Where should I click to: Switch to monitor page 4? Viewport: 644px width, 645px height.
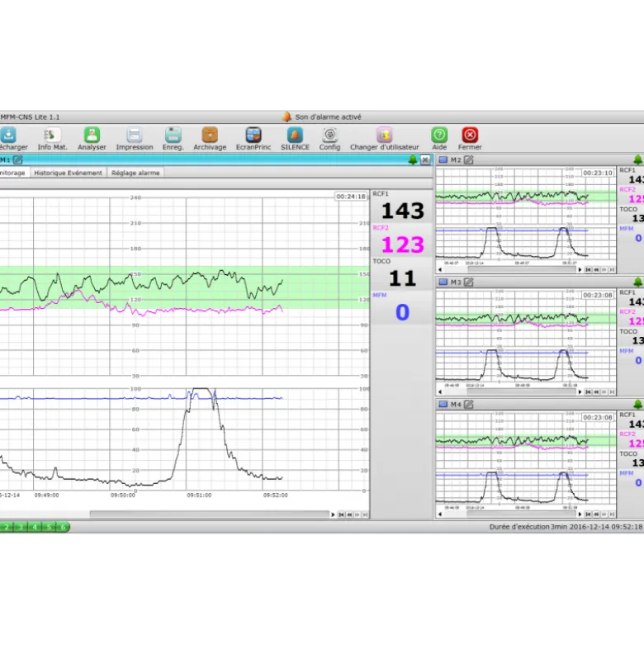point(35,527)
